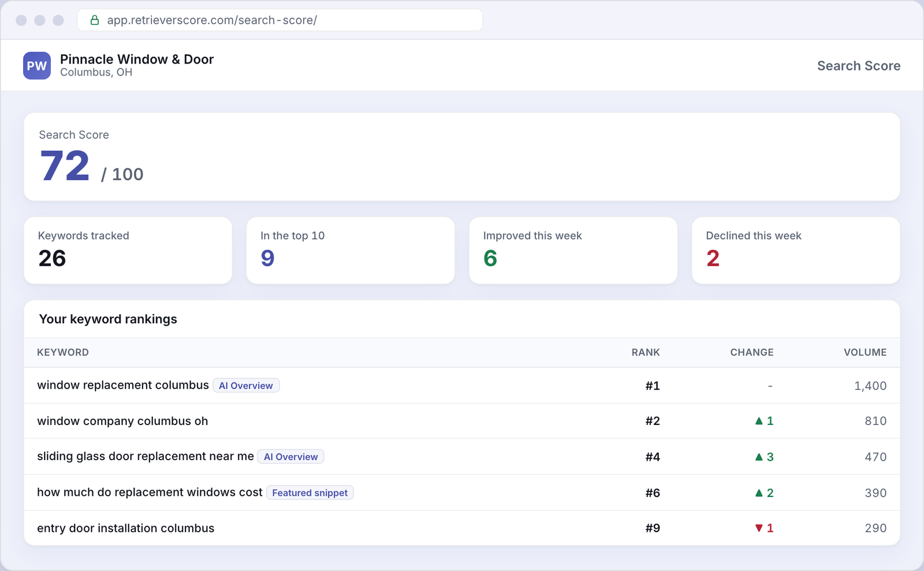Click the up 2 change indicator
Screen dimensions: 924x571
point(764,493)
